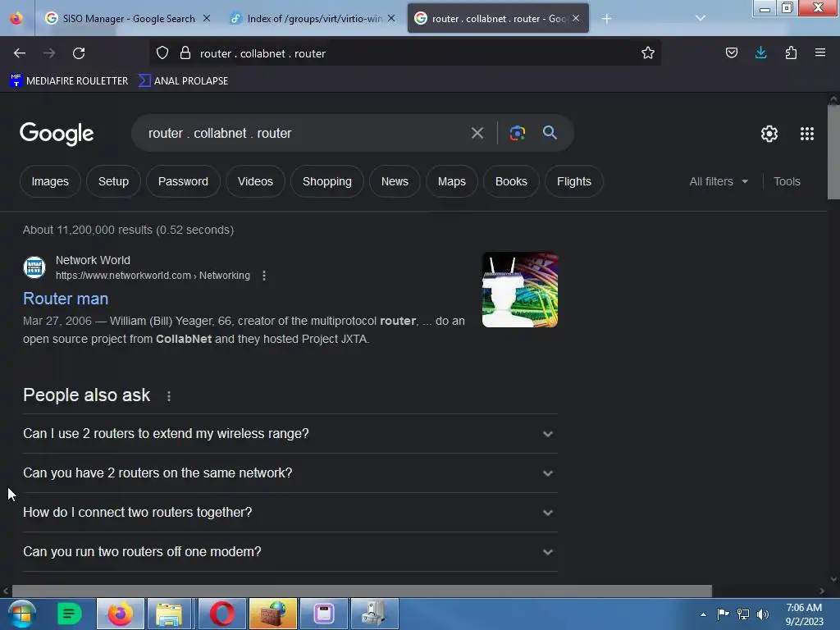Expand 'Can you run two routers' question
The width and height of the screenshot is (840, 630).
tap(290, 552)
